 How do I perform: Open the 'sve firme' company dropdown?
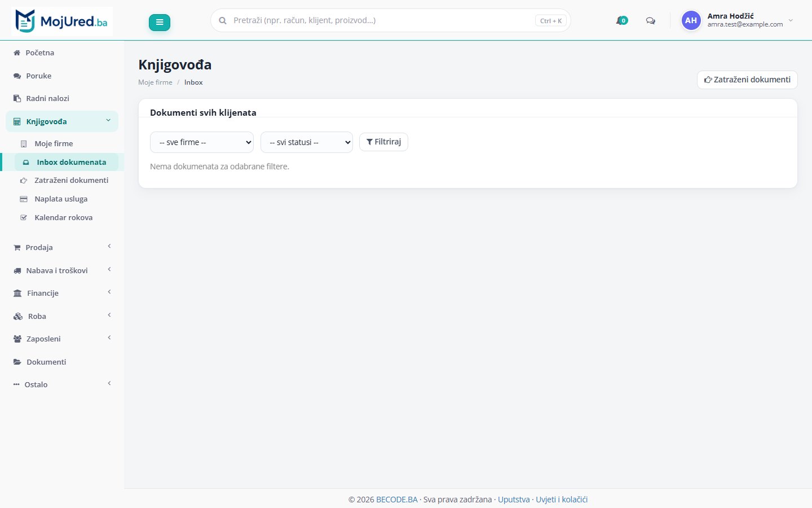click(x=202, y=142)
